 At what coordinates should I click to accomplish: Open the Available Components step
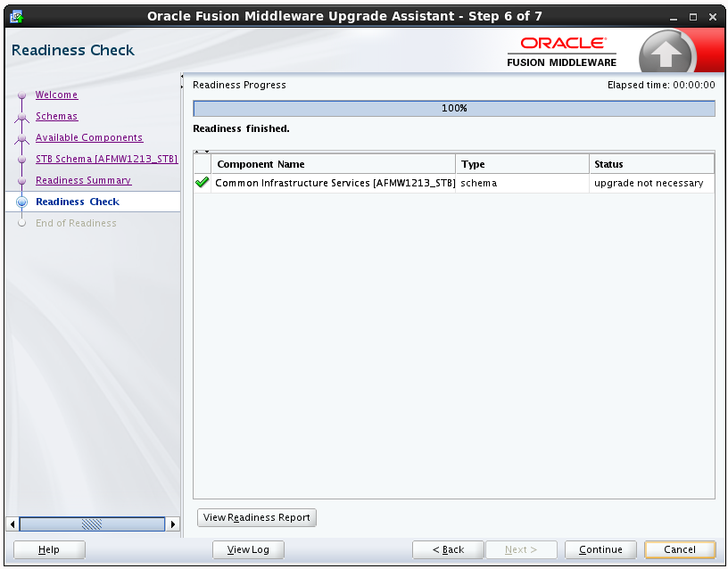[89, 137]
